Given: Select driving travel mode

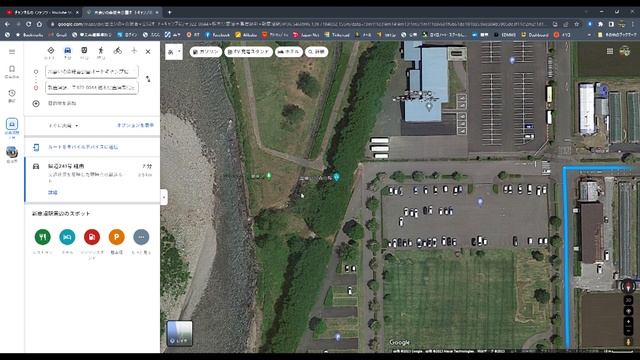Looking at the screenshot, I should (x=67, y=51).
